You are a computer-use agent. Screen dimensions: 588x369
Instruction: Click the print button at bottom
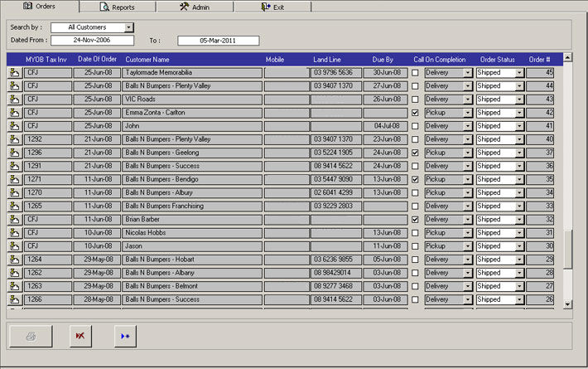[x=31, y=337]
